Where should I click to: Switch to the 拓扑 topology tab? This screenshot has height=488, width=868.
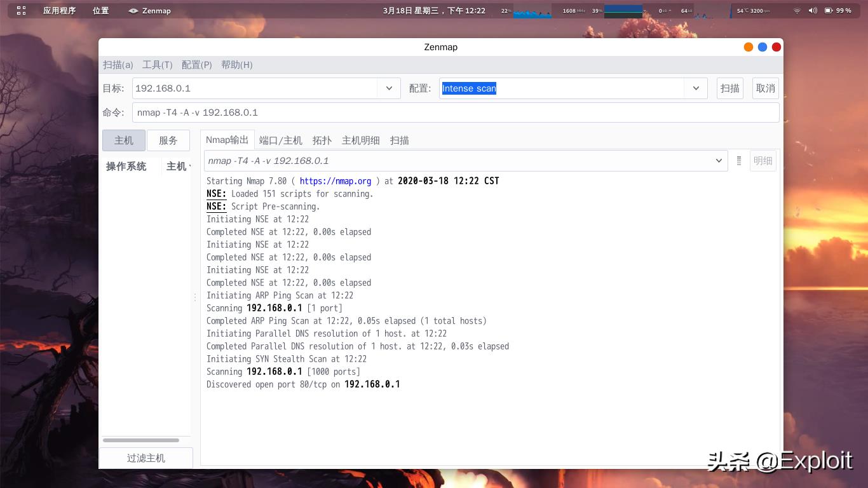click(322, 140)
